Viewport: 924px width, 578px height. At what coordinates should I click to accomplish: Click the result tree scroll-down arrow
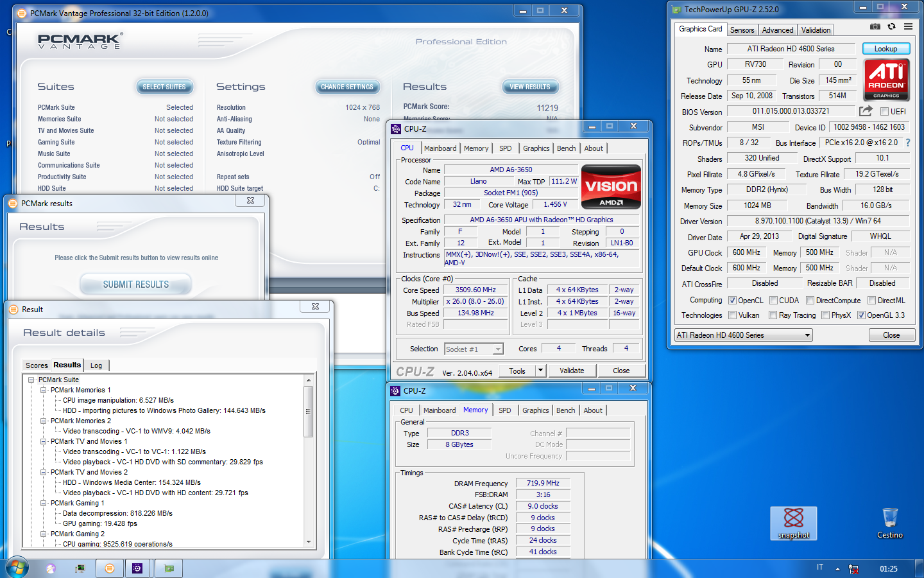[309, 541]
